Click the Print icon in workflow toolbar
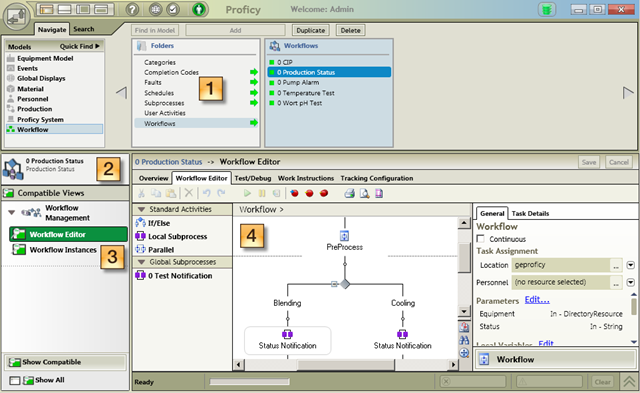Viewport: 640px width, 393px height. pos(349,193)
